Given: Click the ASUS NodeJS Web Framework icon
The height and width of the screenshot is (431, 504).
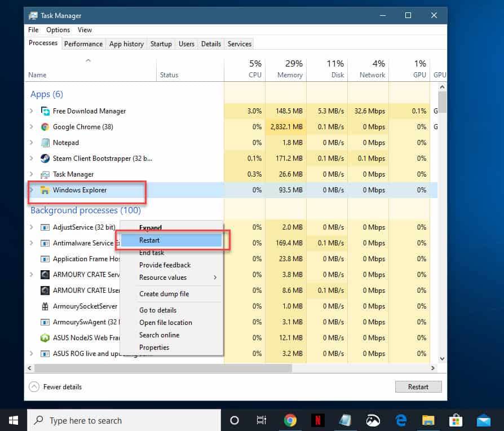Looking at the screenshot, I should click(45, 337).
